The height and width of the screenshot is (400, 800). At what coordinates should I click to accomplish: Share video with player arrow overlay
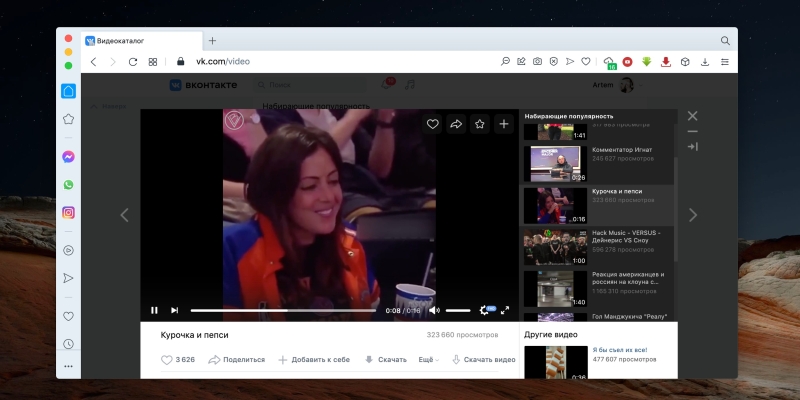pos(456,123)
